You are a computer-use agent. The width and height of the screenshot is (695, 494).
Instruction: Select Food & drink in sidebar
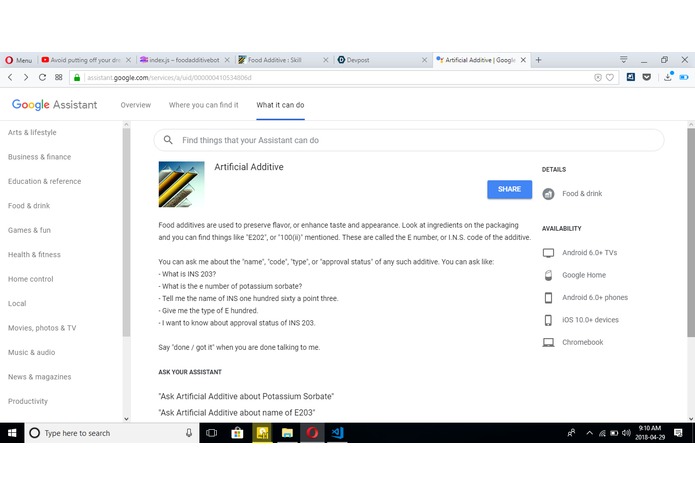(x=29, y=206)
